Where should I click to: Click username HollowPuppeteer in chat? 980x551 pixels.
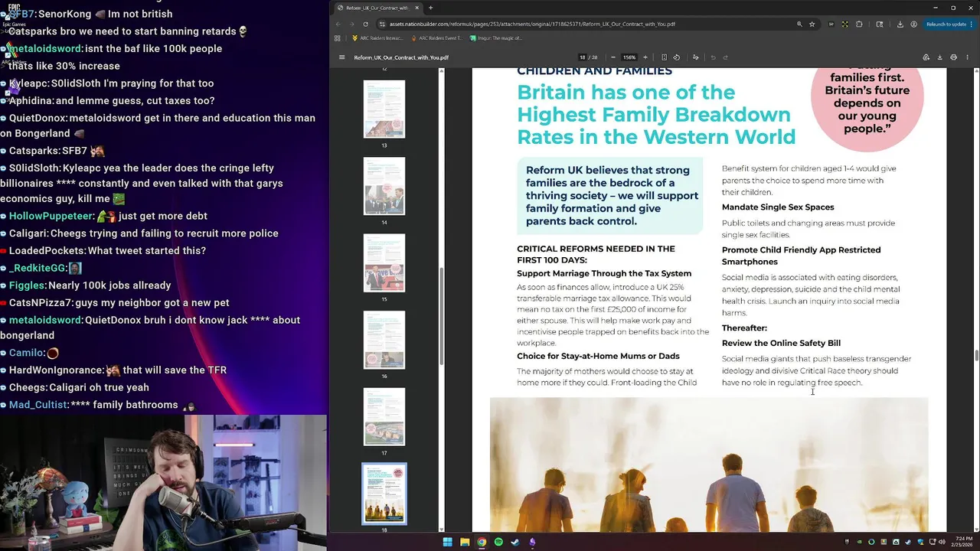pyautogui.click(x=51, y=217)
